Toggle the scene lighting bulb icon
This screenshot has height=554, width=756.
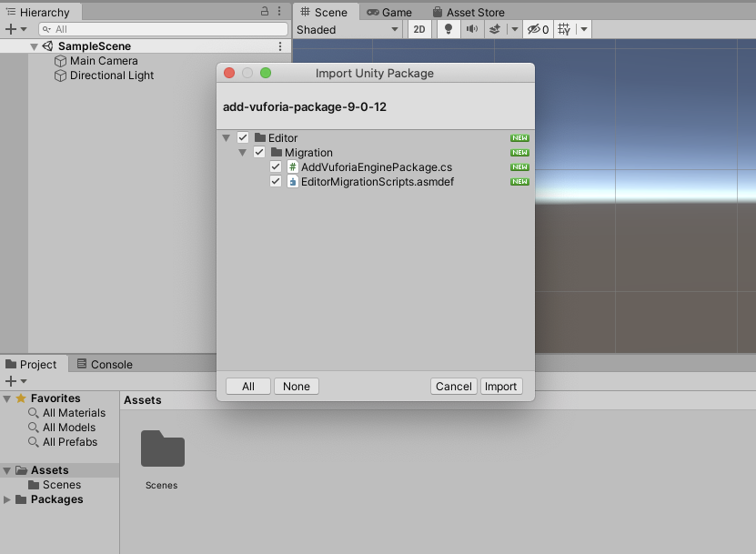click(x=449, y=29)
